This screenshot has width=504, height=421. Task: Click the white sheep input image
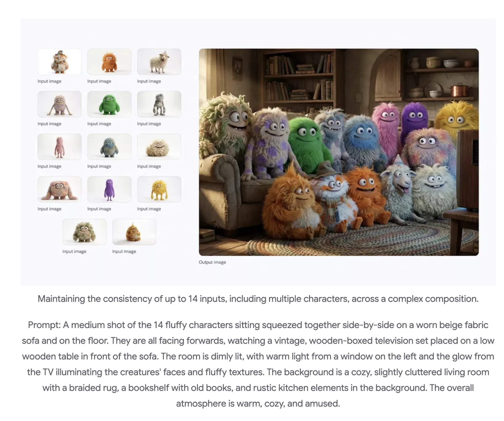click(159, 62)
